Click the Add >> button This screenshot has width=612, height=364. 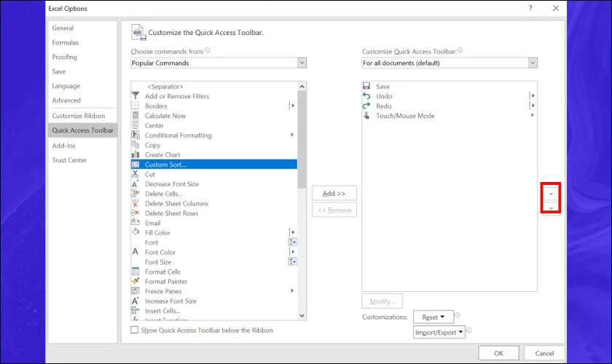334,193
